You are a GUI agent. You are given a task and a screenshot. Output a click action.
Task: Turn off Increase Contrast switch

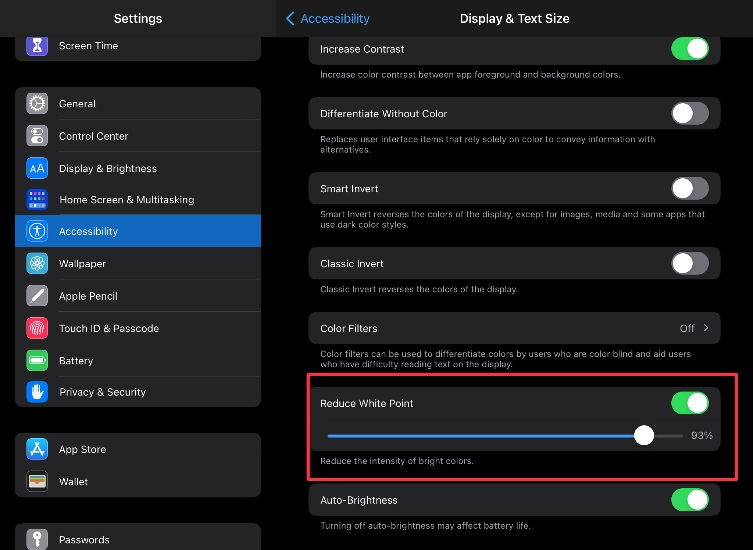[x=690, y=49]
